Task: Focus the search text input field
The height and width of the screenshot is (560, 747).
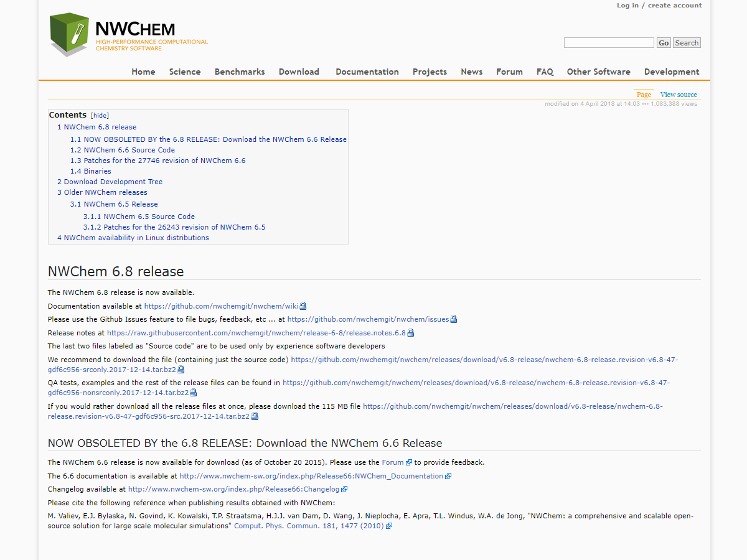Action: coord(608,43)
